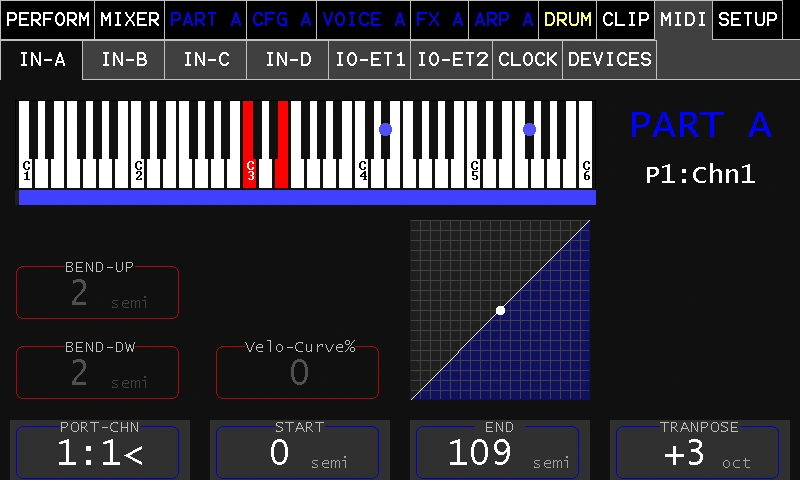The image size is (800, 480).
Task: Click the velocity curve white handle
Action: click(x=501, y=310)
